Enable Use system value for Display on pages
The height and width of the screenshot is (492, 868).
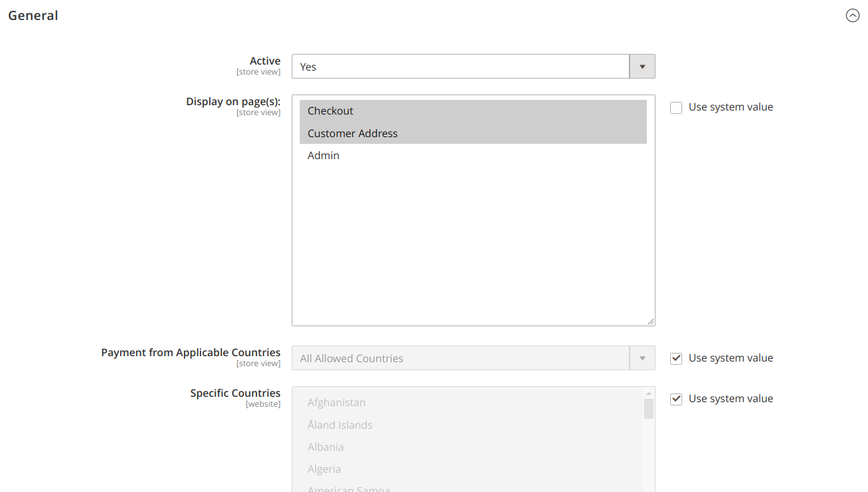click(x=676, y=108)
